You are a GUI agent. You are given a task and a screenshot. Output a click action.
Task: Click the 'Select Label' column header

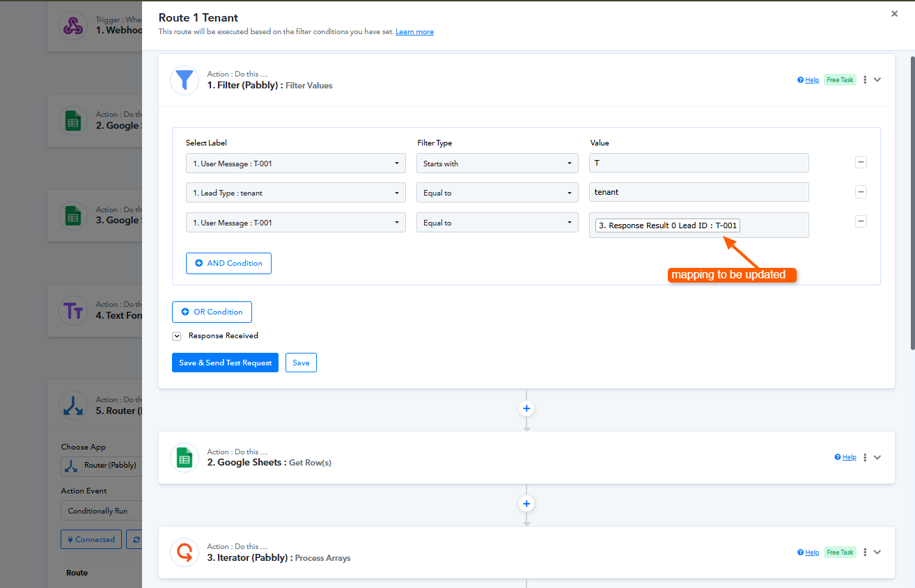tap(206, 143)
